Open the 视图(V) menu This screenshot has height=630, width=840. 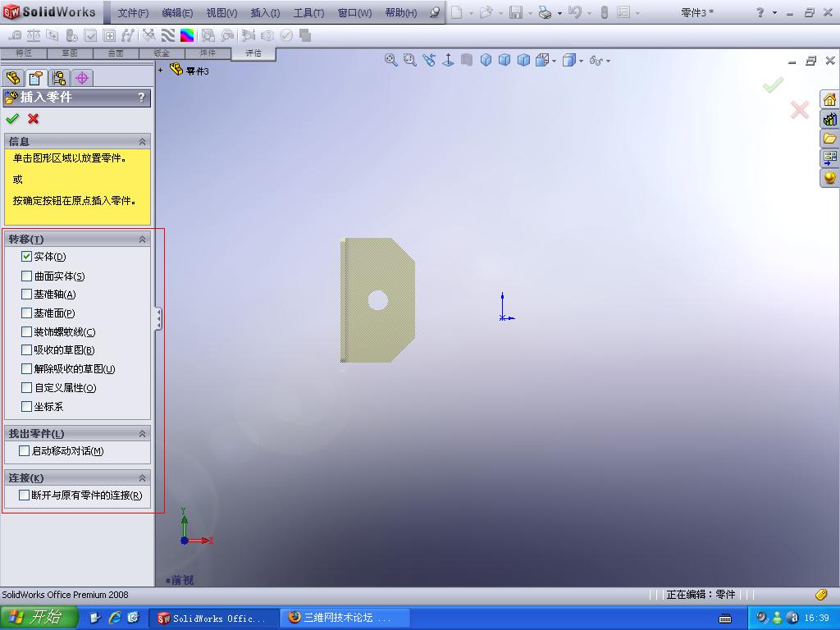221,13
